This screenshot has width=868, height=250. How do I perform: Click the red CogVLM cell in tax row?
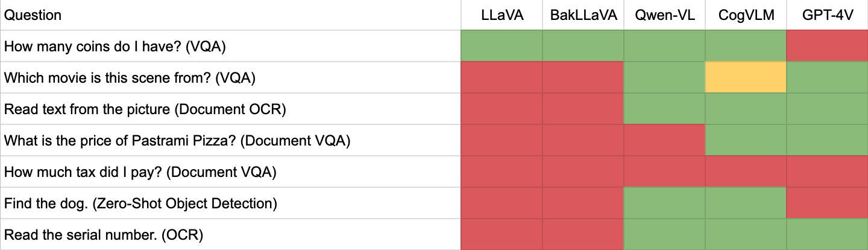[x=746, y=171]
